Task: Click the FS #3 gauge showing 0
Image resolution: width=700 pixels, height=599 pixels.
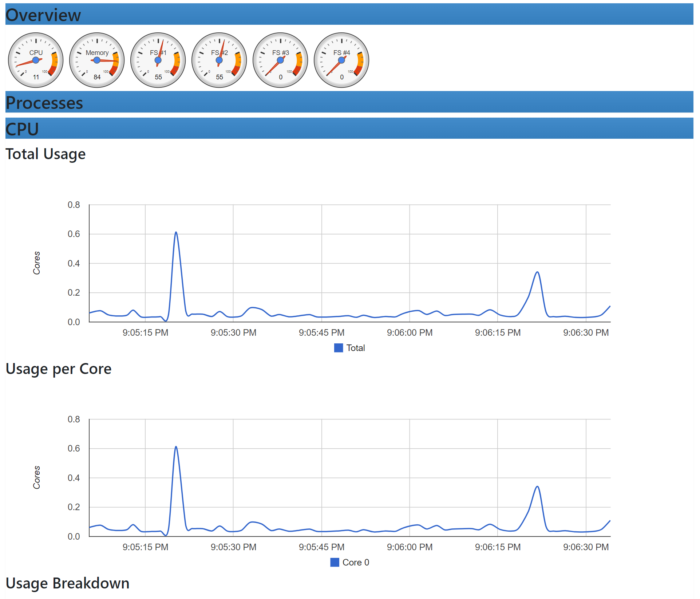Action: click(x=280, y=59)
